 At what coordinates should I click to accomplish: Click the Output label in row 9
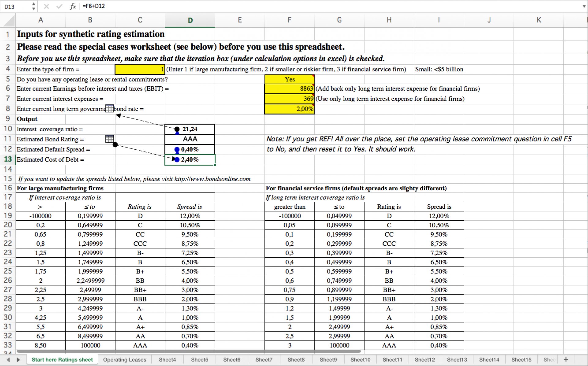(x=27, y=119)
